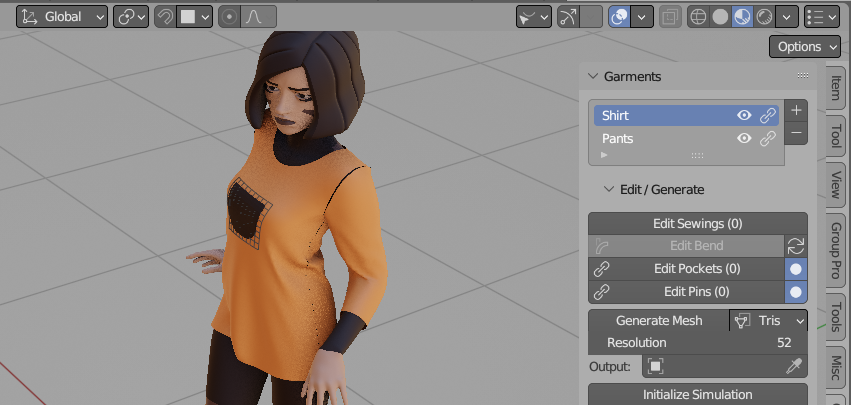Viewport: 851px width, 405px height.
Task: Open the Global transform orientation dropdown
Action: [x=62, y=17]
